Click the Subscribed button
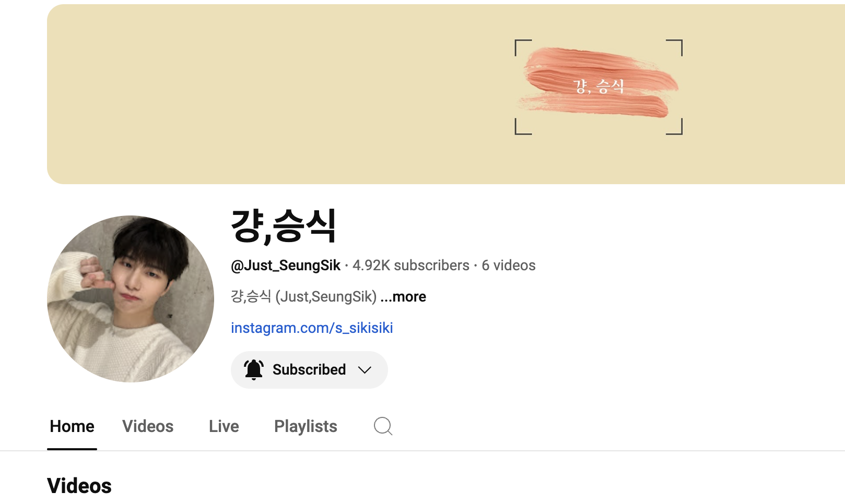 tap(309, 370)
